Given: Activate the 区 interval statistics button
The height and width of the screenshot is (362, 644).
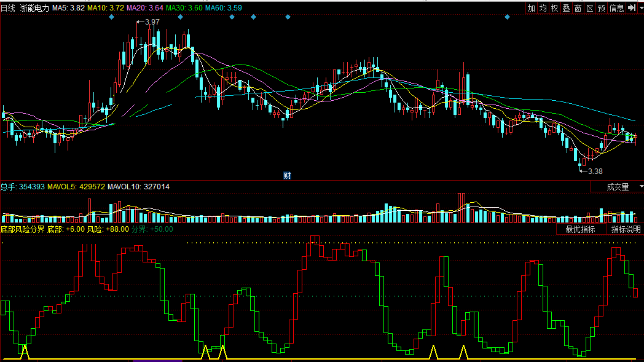Looking at the screenshot, I should 590,8.
